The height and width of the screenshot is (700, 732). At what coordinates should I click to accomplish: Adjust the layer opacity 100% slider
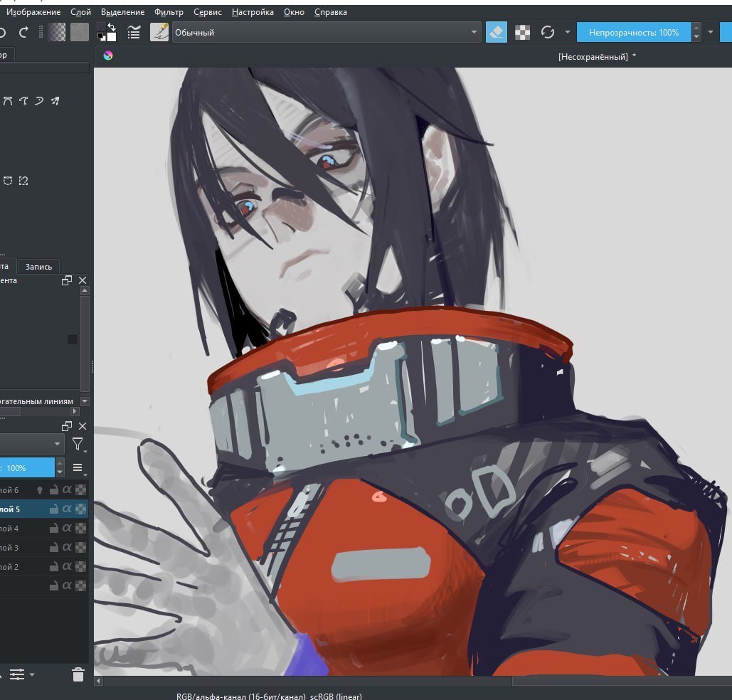tap(27, 467)
